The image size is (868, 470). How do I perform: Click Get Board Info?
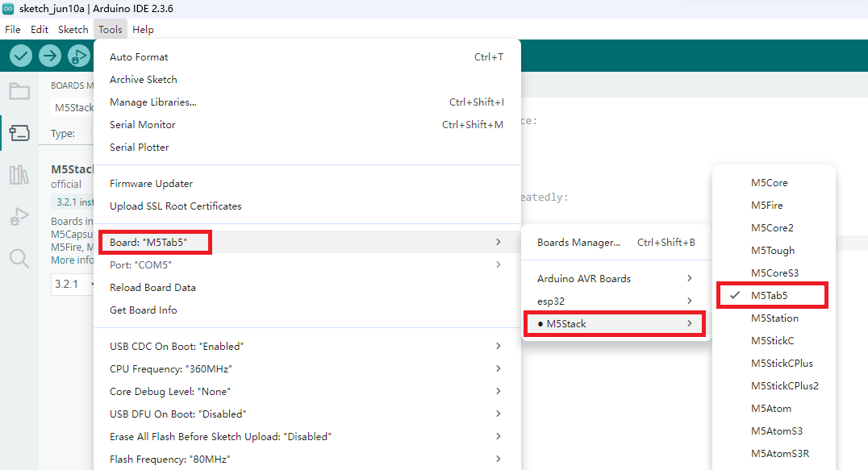(x=307, y=310)
